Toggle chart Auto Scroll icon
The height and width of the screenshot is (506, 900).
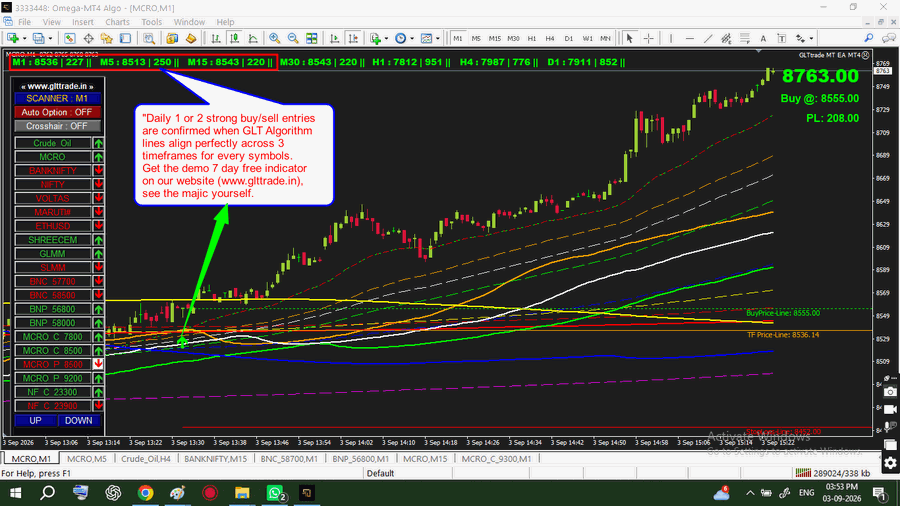(335, 38)
